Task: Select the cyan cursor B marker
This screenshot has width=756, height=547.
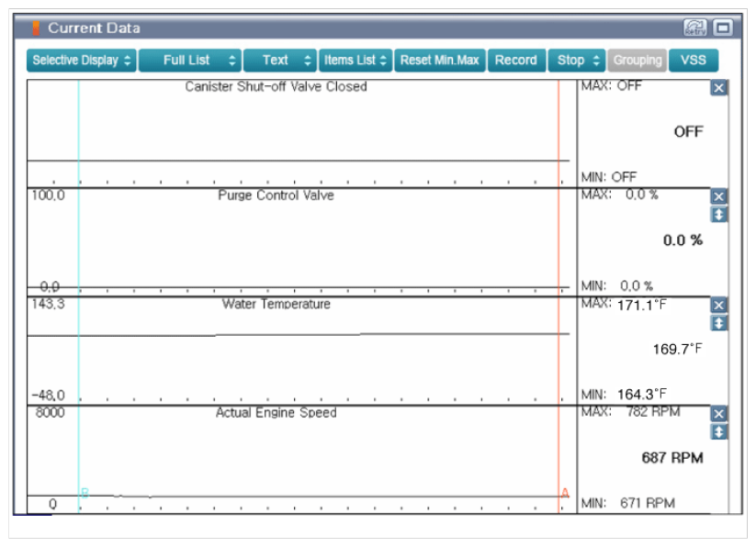Action: click(85, 493)
